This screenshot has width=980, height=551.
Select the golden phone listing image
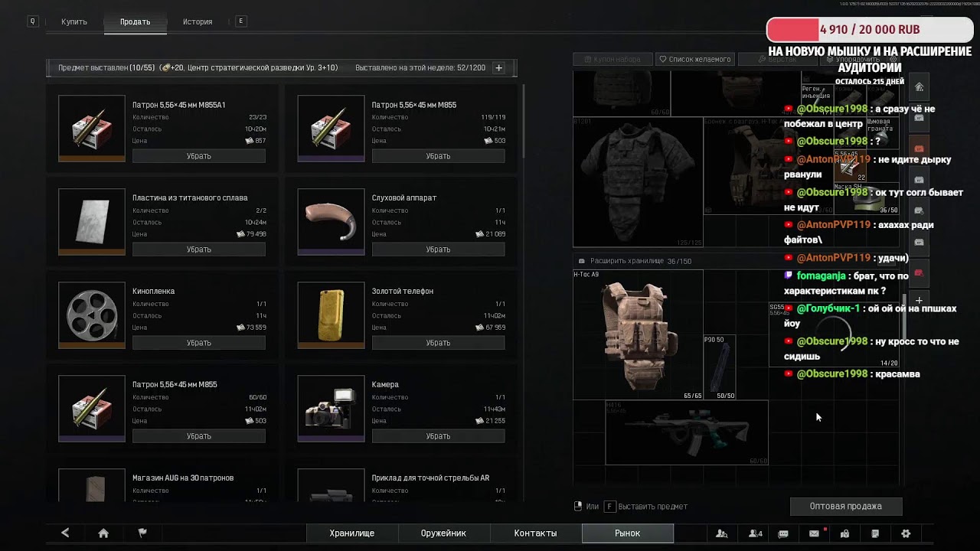(331, 315)
